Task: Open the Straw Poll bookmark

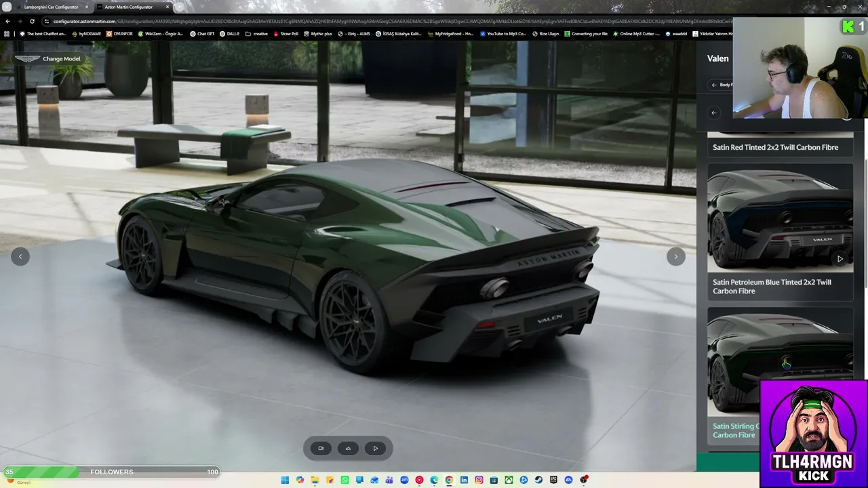Action: pos(285,34)
